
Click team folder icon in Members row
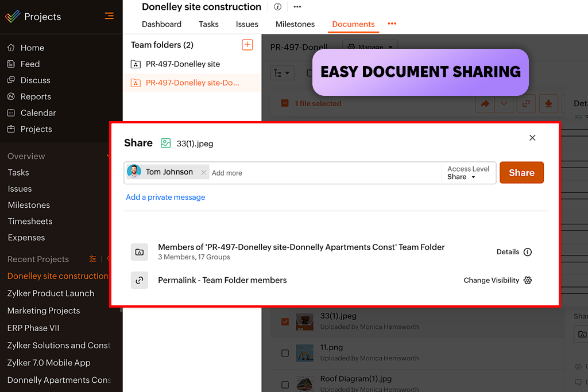(140, 252)
